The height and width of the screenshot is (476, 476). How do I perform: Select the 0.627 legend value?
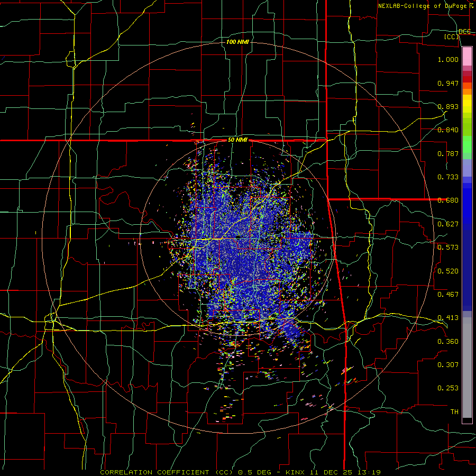(448, 224)
